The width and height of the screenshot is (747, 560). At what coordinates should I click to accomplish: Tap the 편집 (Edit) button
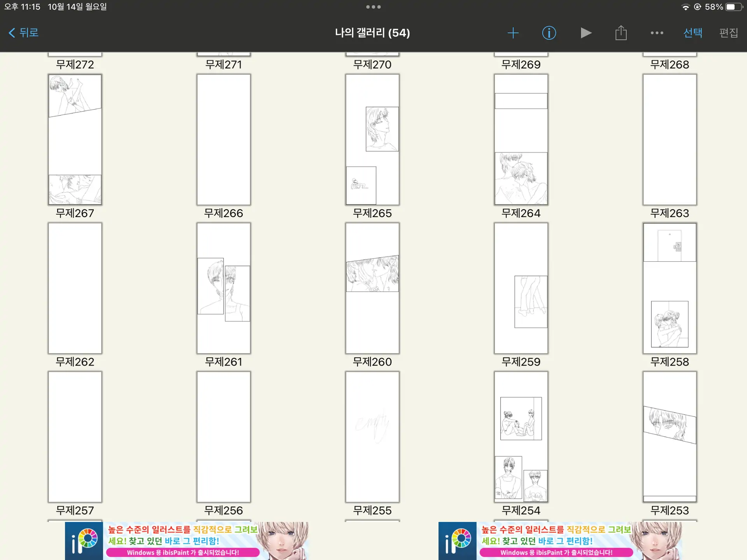pos(728,33)
